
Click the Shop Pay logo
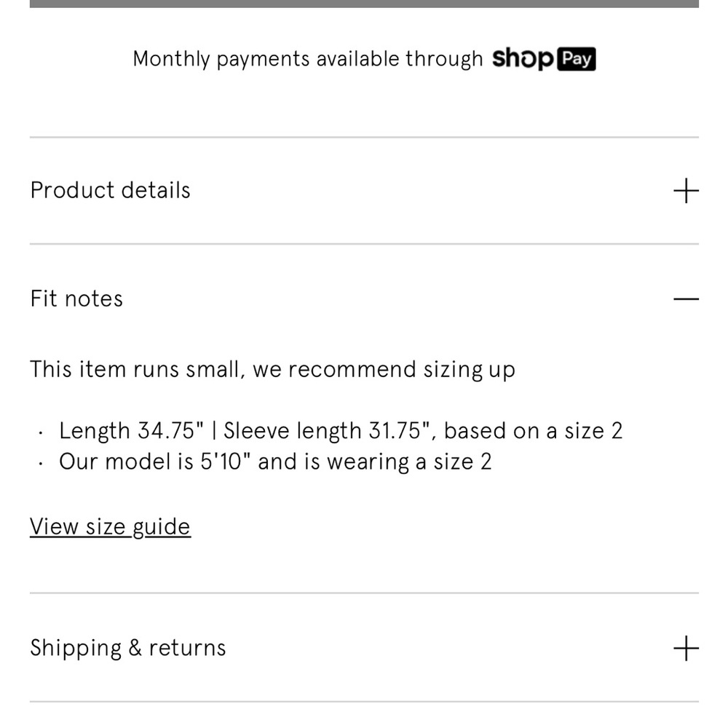544,59
